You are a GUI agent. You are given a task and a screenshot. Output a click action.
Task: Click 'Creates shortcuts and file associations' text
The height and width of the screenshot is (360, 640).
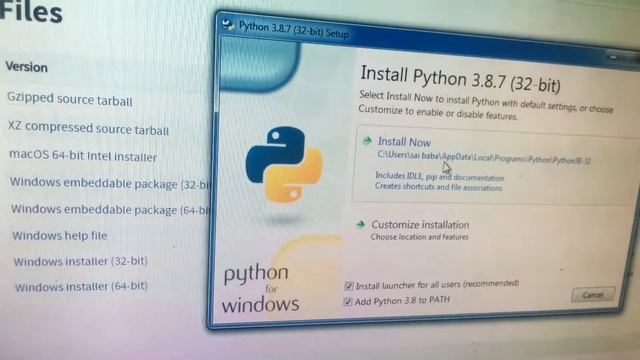(438, 187)
